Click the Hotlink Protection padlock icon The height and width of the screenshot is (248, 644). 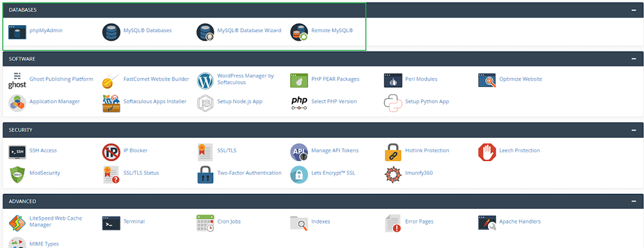point(393,152)
